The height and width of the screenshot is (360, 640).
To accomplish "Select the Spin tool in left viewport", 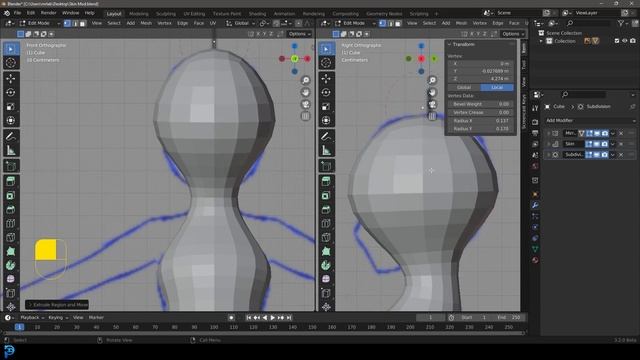I will 11,265.
